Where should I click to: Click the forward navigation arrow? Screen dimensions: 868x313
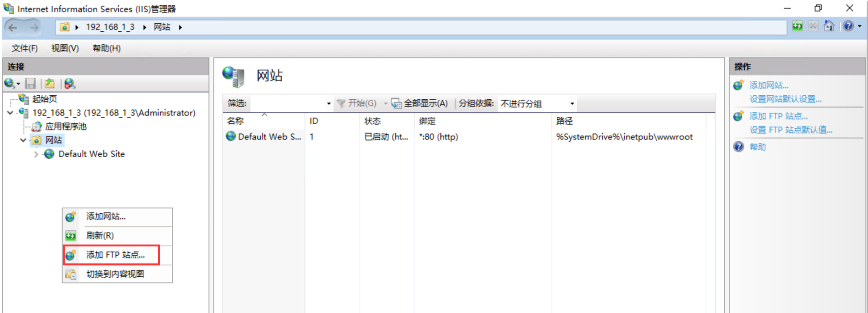pyautogui.click(x=34, y=27)
